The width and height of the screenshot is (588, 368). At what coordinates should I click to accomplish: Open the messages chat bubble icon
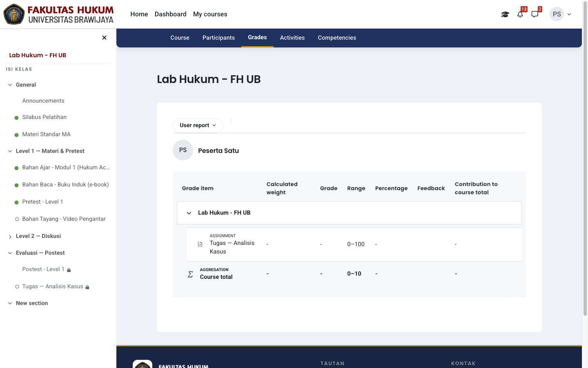(x=535, y=14)
